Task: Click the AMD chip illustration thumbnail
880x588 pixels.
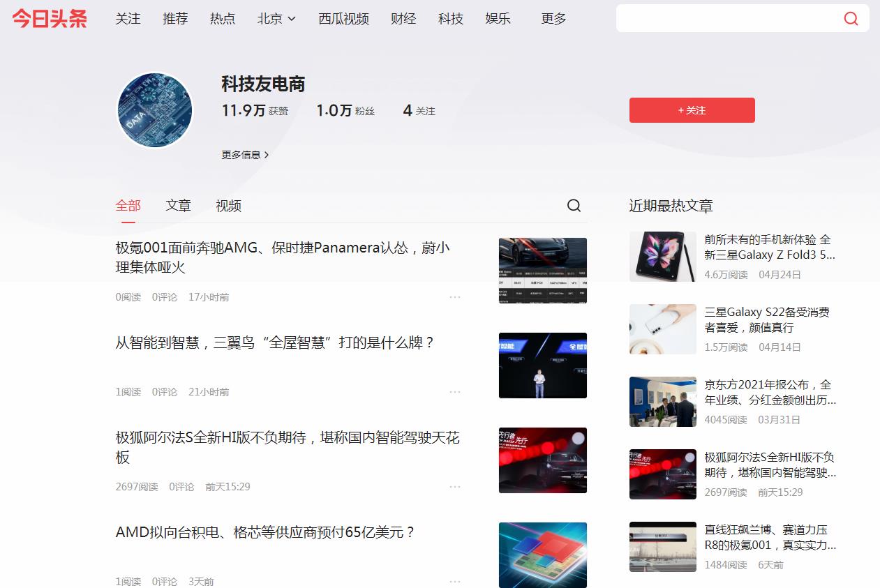Action: 543,555
